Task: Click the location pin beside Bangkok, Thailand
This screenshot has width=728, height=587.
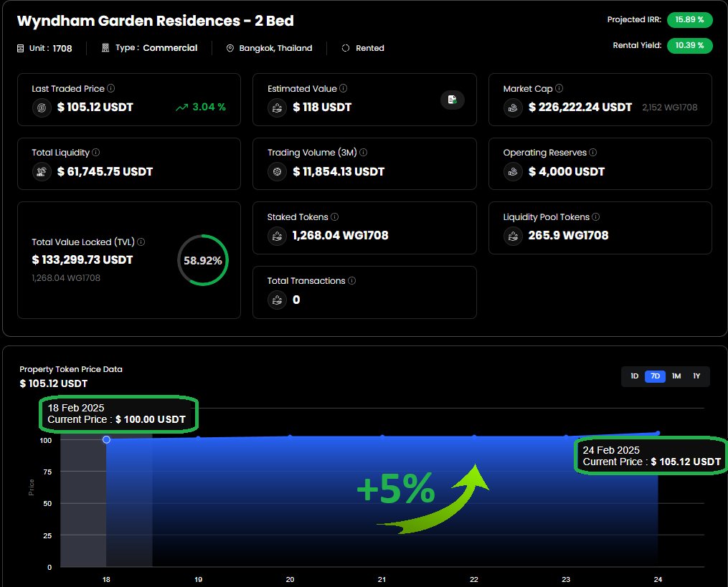Action: pos(230,48)
